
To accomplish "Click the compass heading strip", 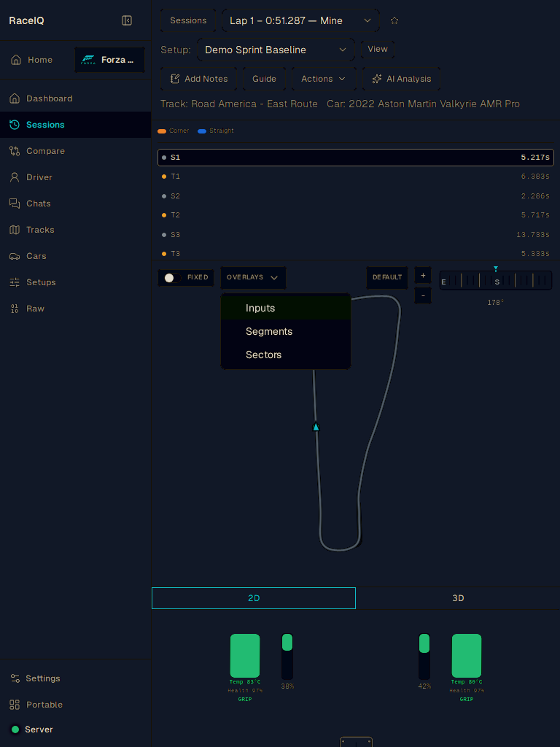I will pos(496,280).
